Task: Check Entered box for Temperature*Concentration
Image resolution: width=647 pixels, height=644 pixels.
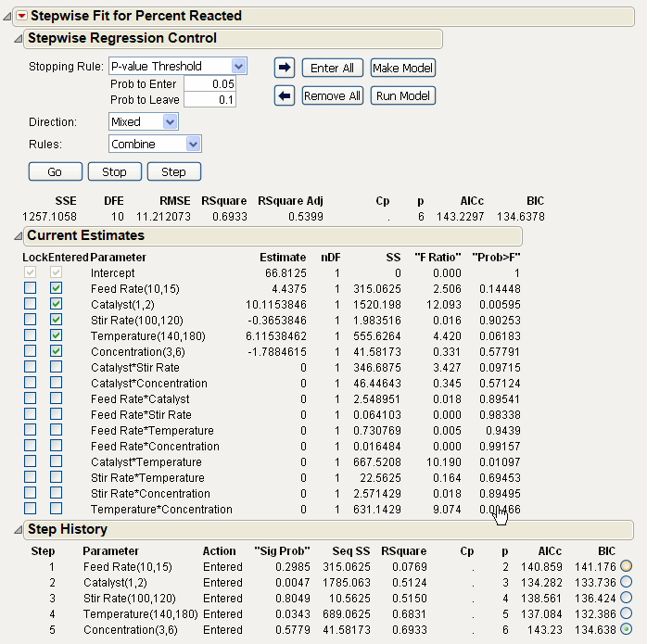Action: 57,509
